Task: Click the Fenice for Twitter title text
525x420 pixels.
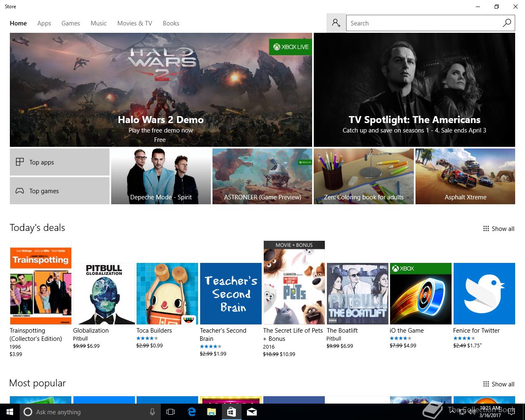Action: coord(477,331)
